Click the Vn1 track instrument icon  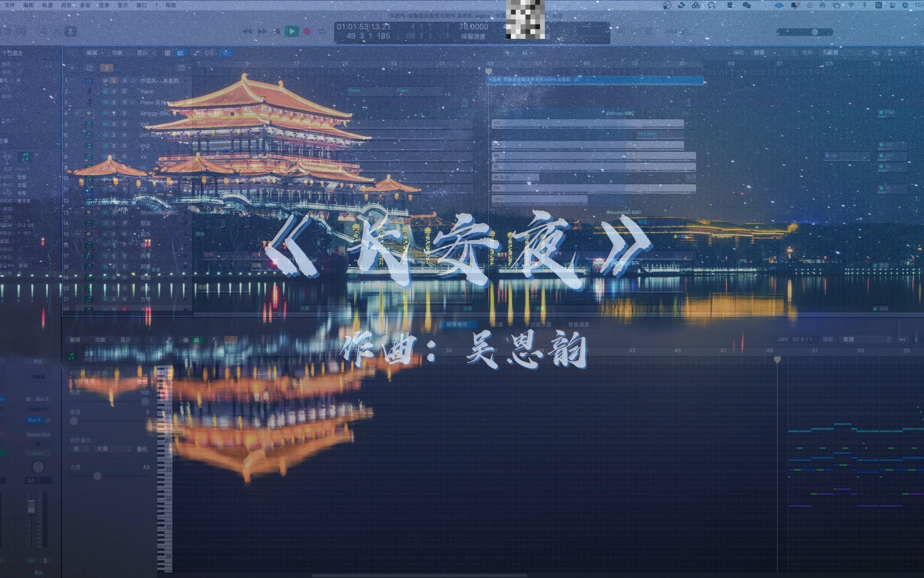point(89,124)
